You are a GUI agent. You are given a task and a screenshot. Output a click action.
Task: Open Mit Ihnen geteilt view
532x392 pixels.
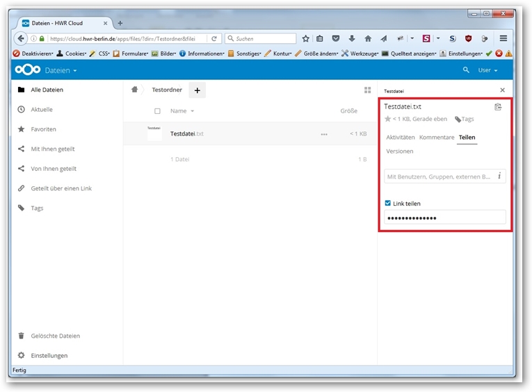(x=53, y=149)
